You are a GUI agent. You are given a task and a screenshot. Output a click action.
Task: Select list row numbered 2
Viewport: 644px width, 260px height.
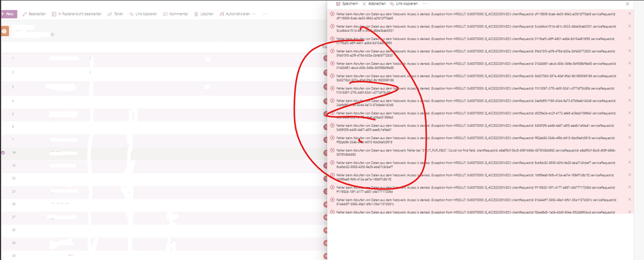[164, 72]
